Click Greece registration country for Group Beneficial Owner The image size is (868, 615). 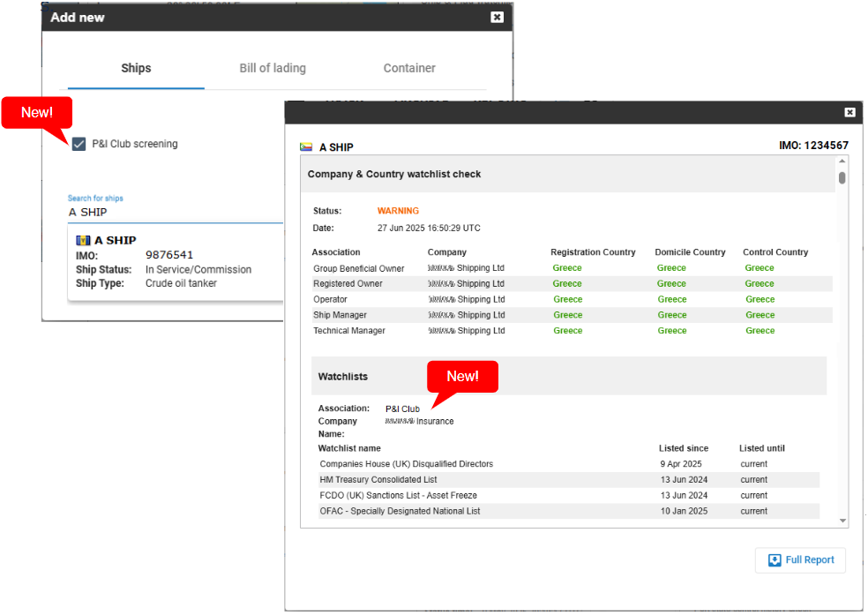pyautogui.click(x=567, y=268)
